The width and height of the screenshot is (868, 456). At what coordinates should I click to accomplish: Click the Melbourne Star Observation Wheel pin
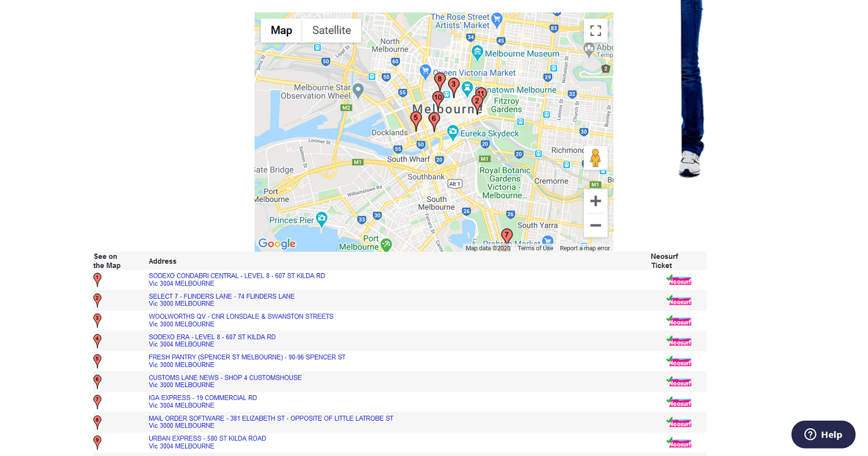click(358, 90)
